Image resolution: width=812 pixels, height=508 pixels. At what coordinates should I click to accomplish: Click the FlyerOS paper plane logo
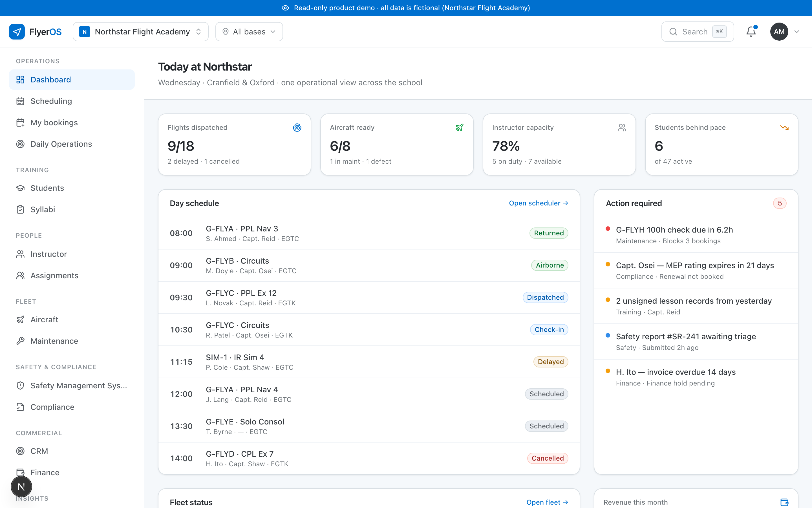click(17, 32)
